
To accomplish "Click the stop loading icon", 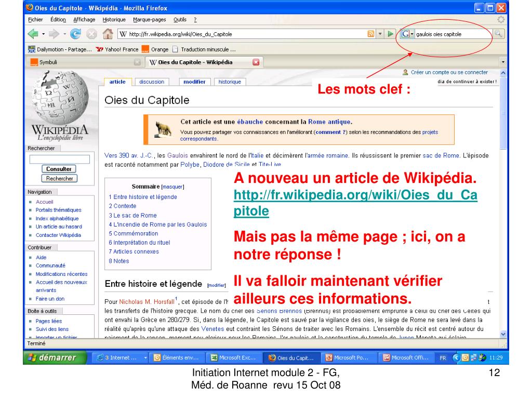I will (91, 34).
